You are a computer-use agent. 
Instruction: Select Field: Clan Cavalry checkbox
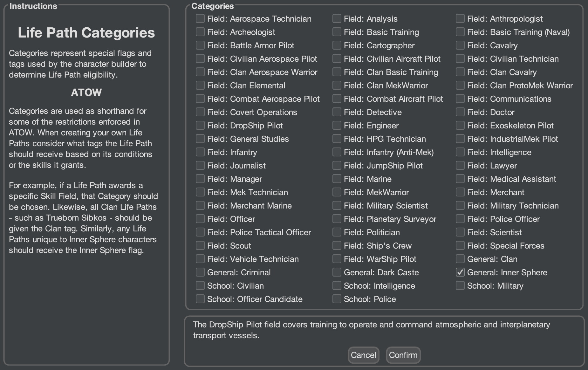(x=460, y=72)
